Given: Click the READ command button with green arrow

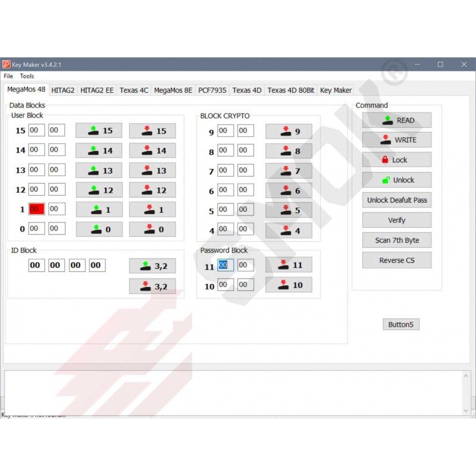Looking at the screenshot, I should coord(397,120).
